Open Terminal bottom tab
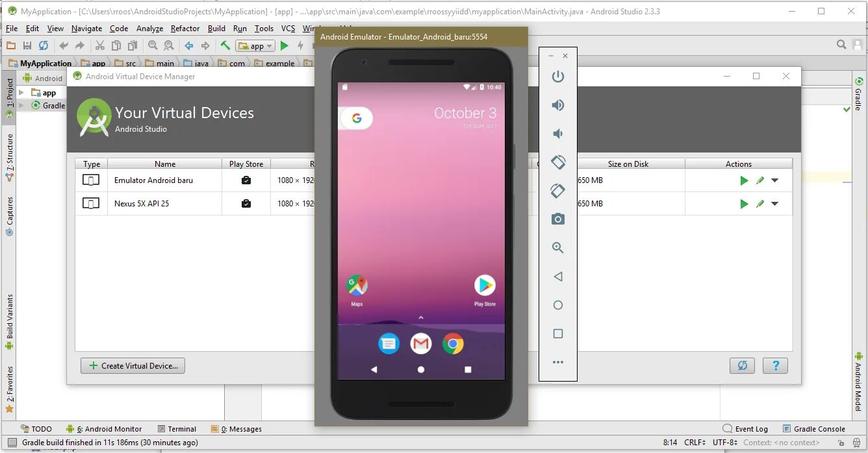Screen dimensions: 868x453 (x=177, y=429)
